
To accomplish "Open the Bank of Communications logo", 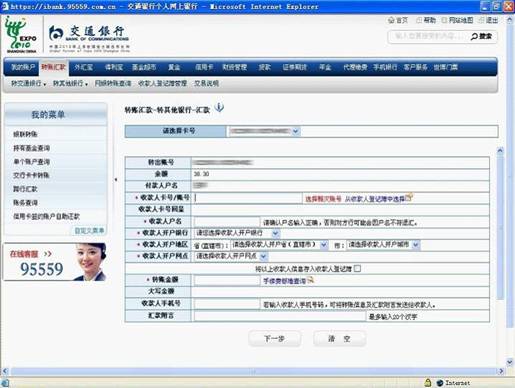I will pyautogui.click(x=89, y=38).
